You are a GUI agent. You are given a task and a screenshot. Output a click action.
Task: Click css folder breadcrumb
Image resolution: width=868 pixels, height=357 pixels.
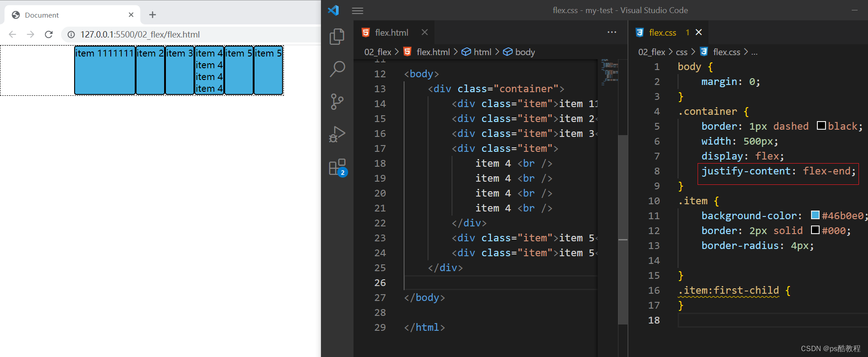point(681,52)
